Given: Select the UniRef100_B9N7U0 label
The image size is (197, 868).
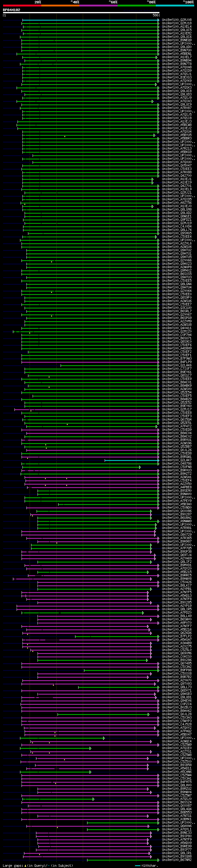Looking at the screenshot, I should coord(177,50).
